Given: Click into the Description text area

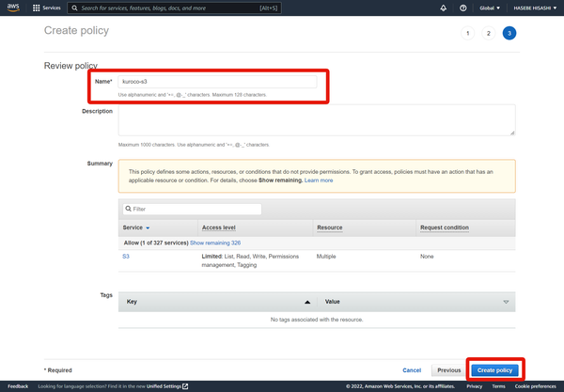Looking at the screenshot, I should pos(317,120).
